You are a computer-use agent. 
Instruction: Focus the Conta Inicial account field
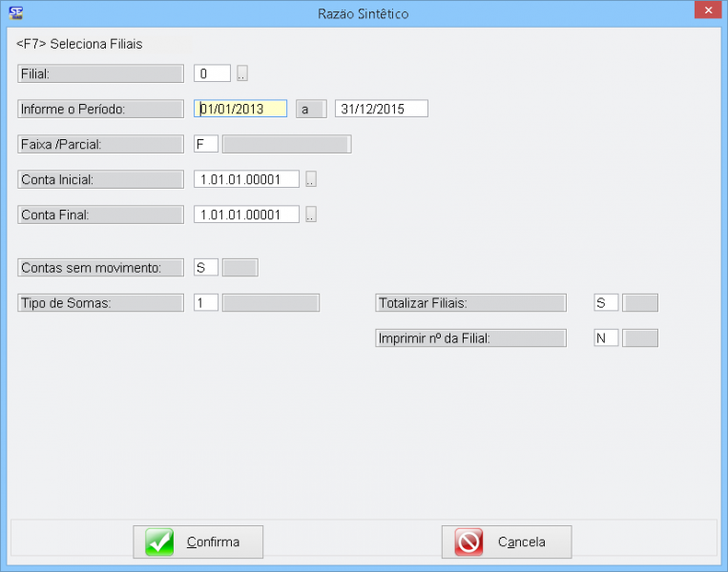click(x=246, y=179)
